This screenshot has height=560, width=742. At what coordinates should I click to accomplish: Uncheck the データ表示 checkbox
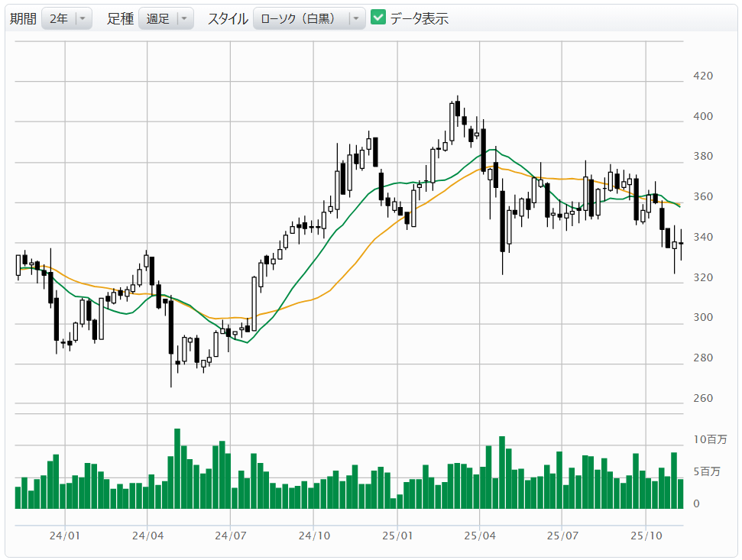(x=377, y=18)
